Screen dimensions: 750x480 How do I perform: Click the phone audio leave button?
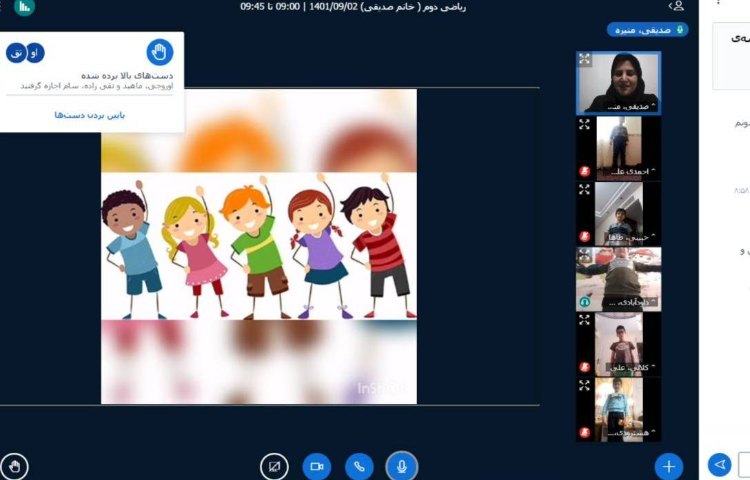[359, 466]
